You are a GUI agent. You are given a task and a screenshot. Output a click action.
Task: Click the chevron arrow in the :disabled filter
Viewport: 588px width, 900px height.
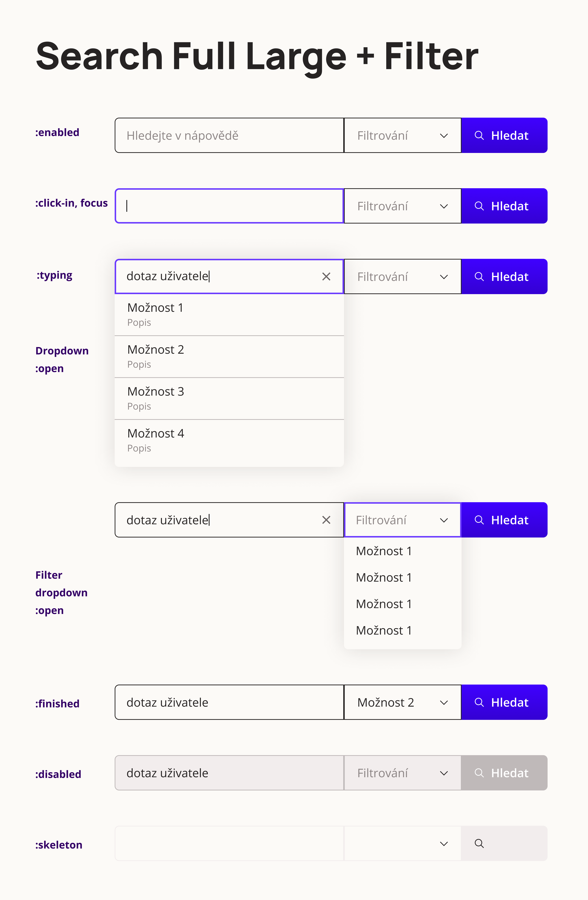pyautogui.click(x=444, y=773)
